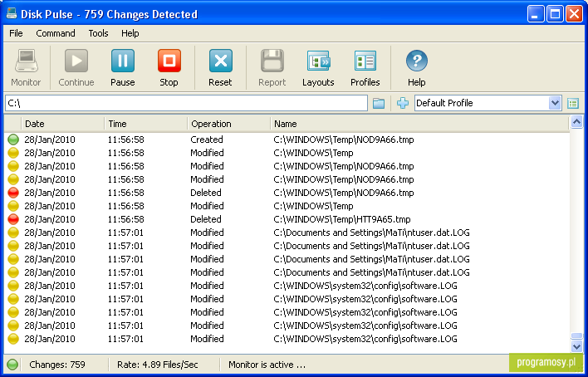Click red icon of Deleted NOD9A66.tmp row

point(13,193)
